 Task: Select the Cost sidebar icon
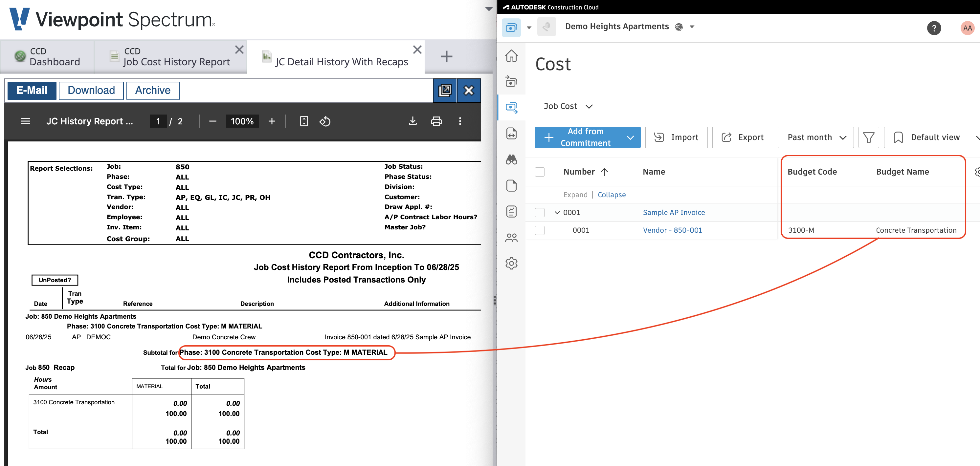click(511, 108)
